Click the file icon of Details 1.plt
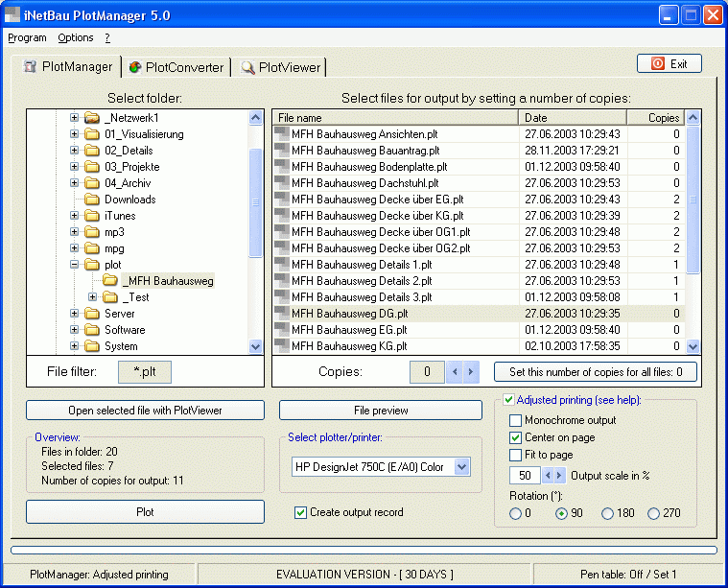 (x=282, y=265)
